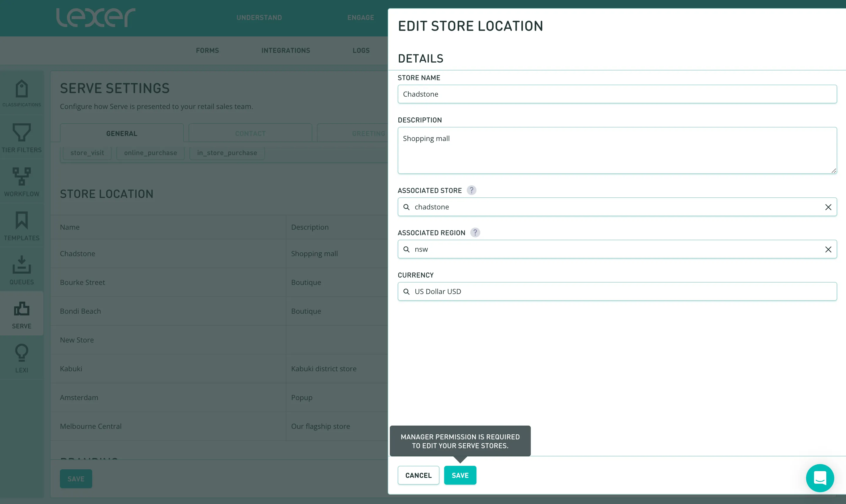Open the Associated Region search dropdown

pos(611,249)
